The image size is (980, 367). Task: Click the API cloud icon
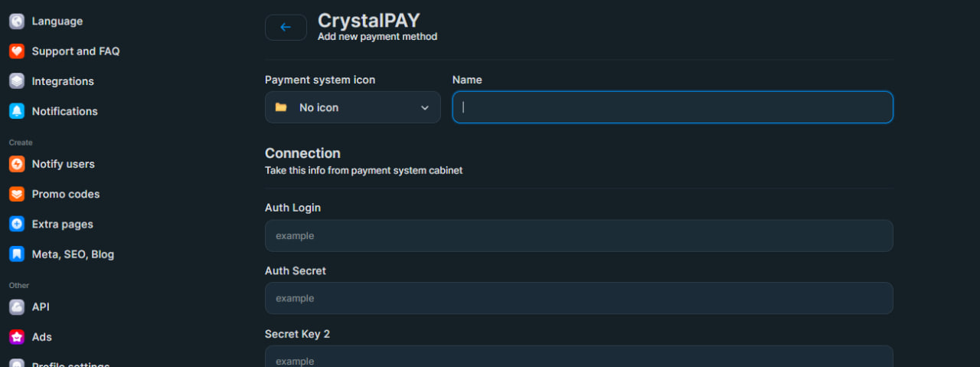click(x=17, y=307)
